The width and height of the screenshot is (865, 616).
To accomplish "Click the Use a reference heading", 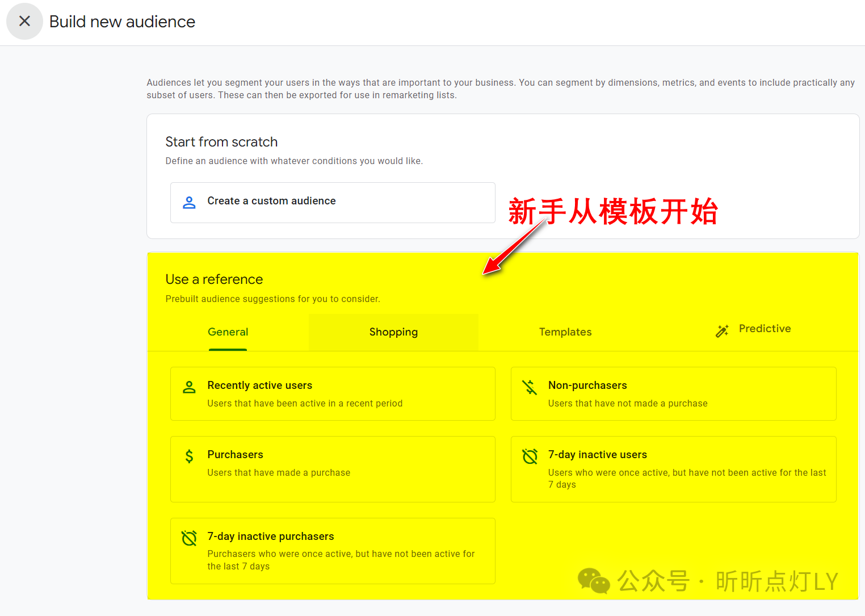I will point(214,279).
